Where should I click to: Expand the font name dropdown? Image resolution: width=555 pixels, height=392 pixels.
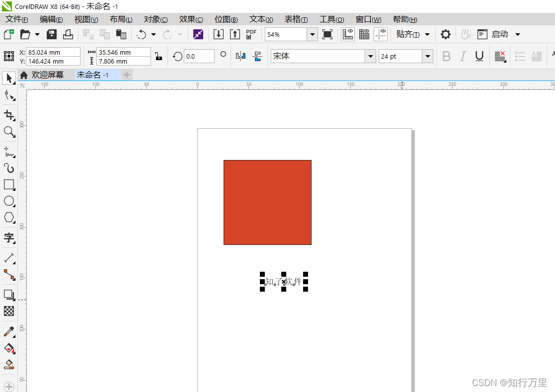[370, 56]
